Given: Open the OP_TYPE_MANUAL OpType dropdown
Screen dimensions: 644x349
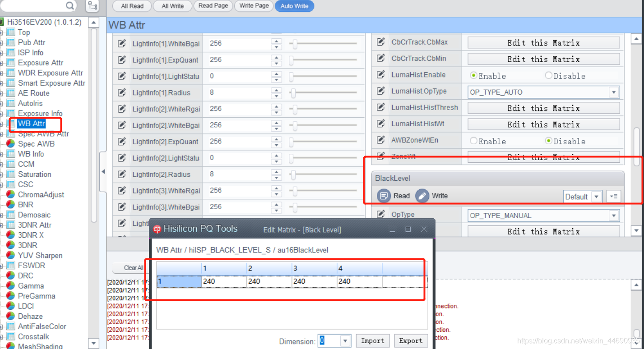Looking at the screenshot, I should [614, 216].
